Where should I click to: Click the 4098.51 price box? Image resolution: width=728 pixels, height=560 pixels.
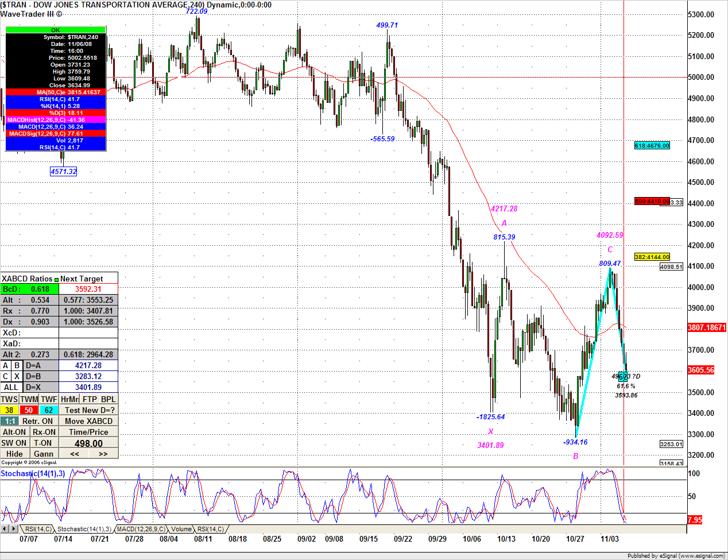671,267
